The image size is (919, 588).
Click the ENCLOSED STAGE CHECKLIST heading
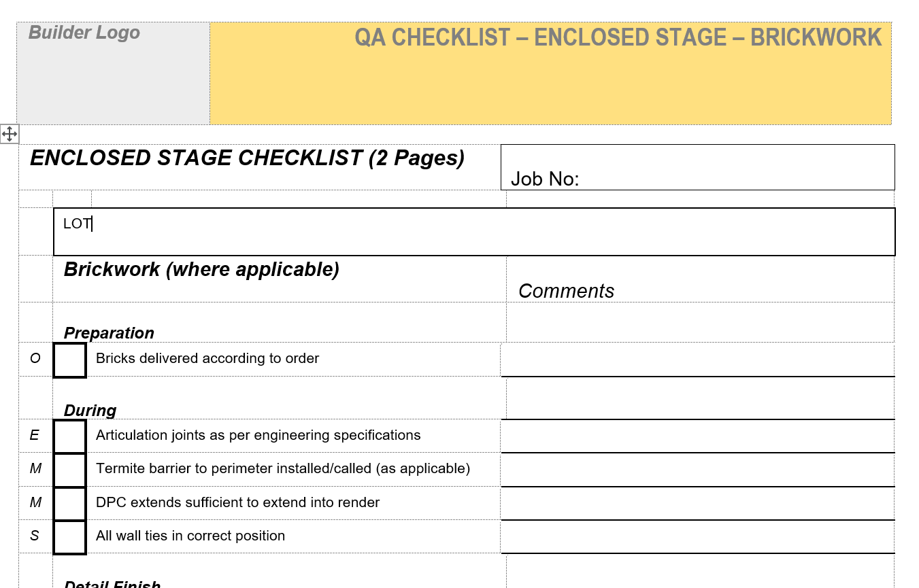pos(248,158)
